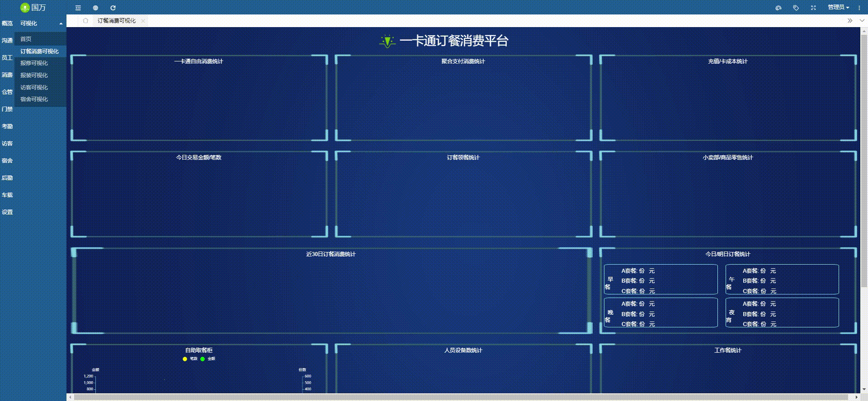Click the tag icon in header
Screen dimensions: 868x401
(x=796, y=8)
